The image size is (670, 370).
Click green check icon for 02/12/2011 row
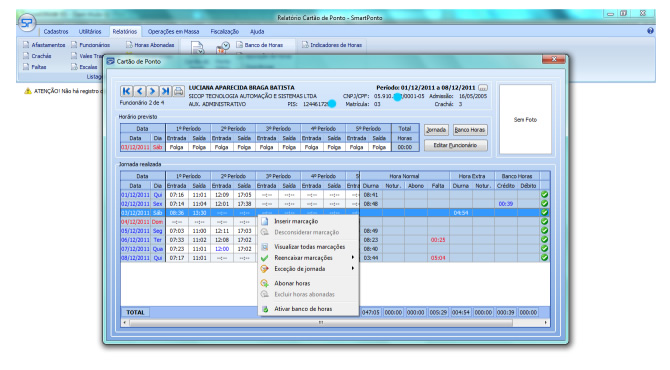tap(544, 204)
